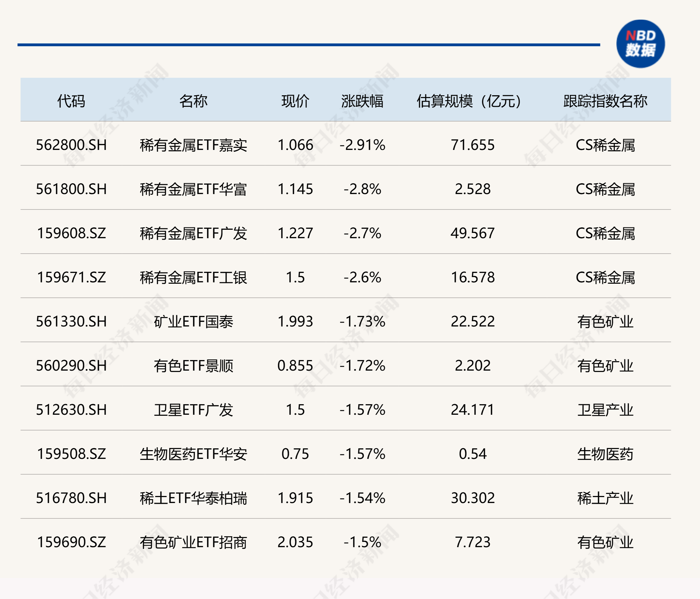Click the name 稀有金属ETF华富
This screenshot has width=700, height=599.
(193, 189)
